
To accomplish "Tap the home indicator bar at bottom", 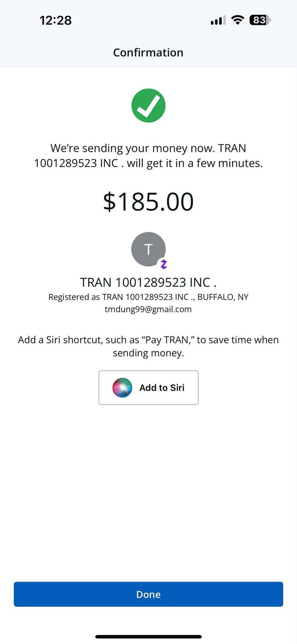I will [x=148, y=636].
